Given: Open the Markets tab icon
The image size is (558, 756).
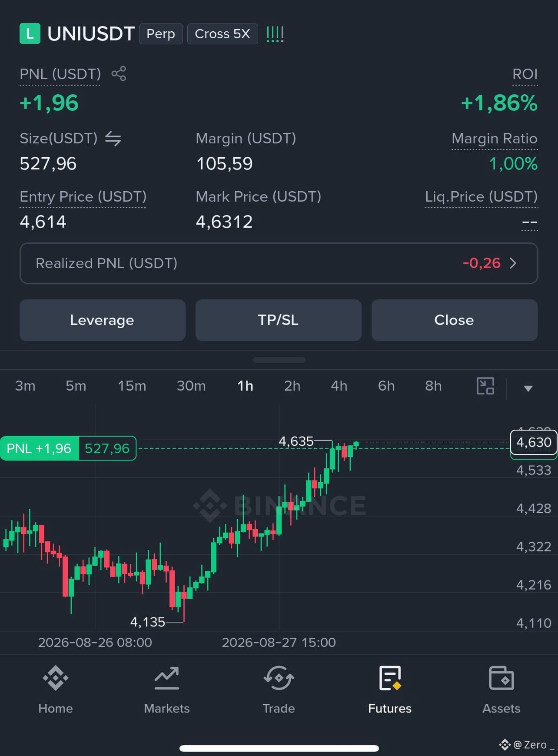Looking at the screenshot, I should point(167,678).
